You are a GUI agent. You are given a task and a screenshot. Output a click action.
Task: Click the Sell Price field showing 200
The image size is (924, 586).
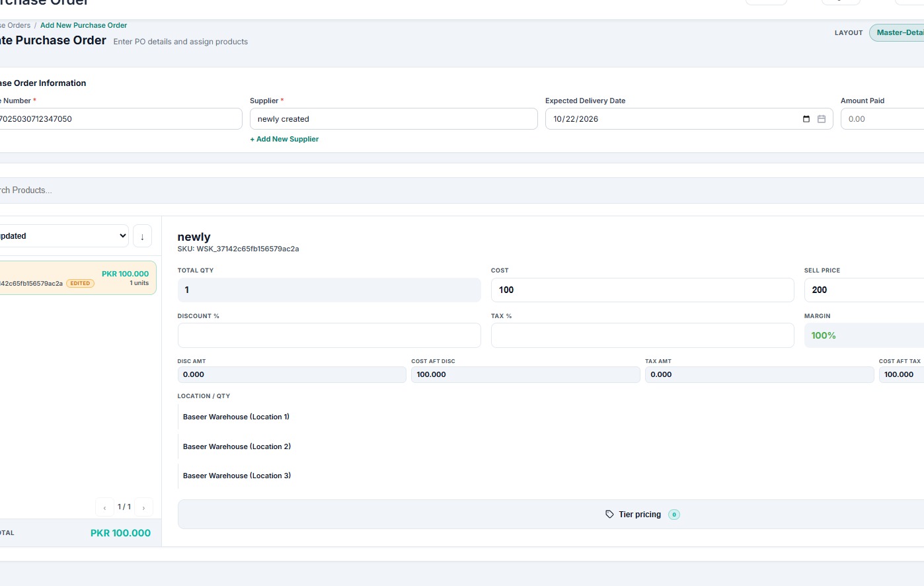tap(864, 290)
